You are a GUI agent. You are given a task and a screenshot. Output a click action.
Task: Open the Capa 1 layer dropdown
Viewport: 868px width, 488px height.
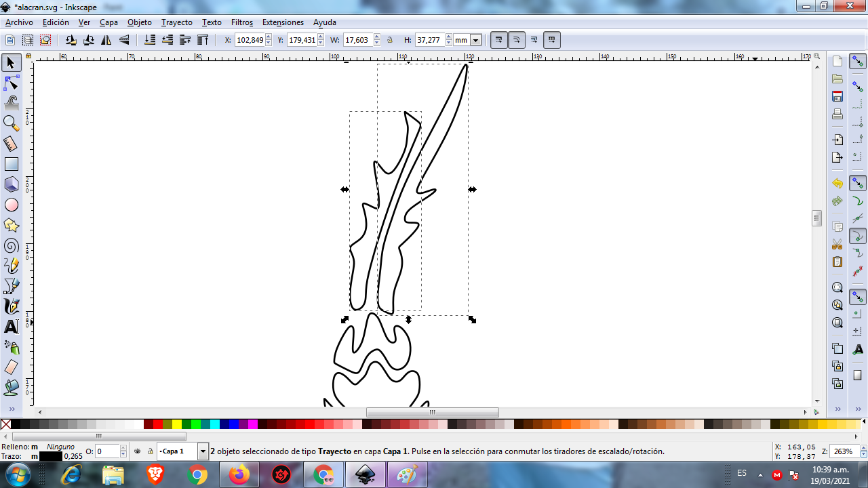click(203, 451)
